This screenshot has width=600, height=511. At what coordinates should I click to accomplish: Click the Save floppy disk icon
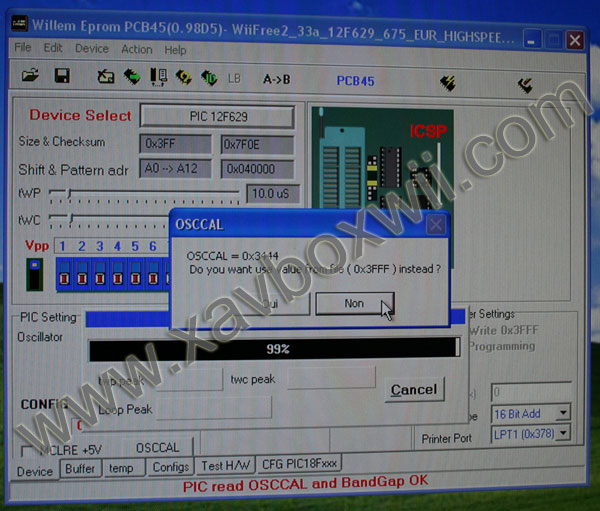pyautogui.click(x=62, y=75)
